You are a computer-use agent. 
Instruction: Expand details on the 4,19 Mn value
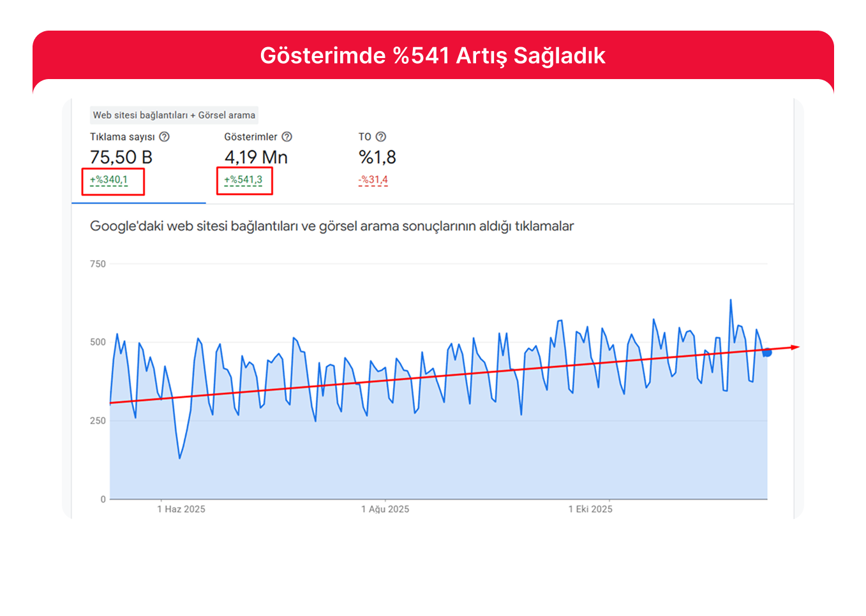click(255, 157)
